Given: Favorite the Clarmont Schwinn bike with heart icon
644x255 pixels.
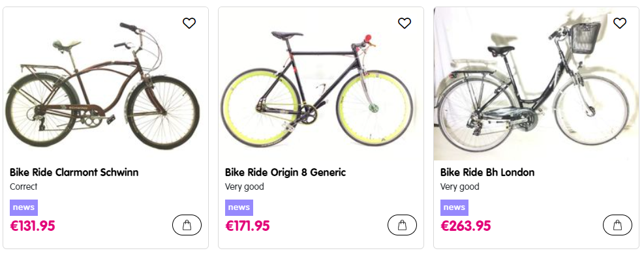Looking at the screenshot, I should coord(189,23).
